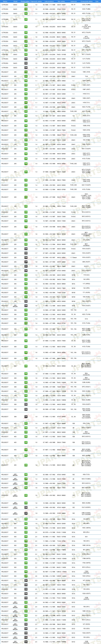Click petrol icon in KFW (TU3JP) Saxo row
The image size is (101, 644).
(26, 27)
